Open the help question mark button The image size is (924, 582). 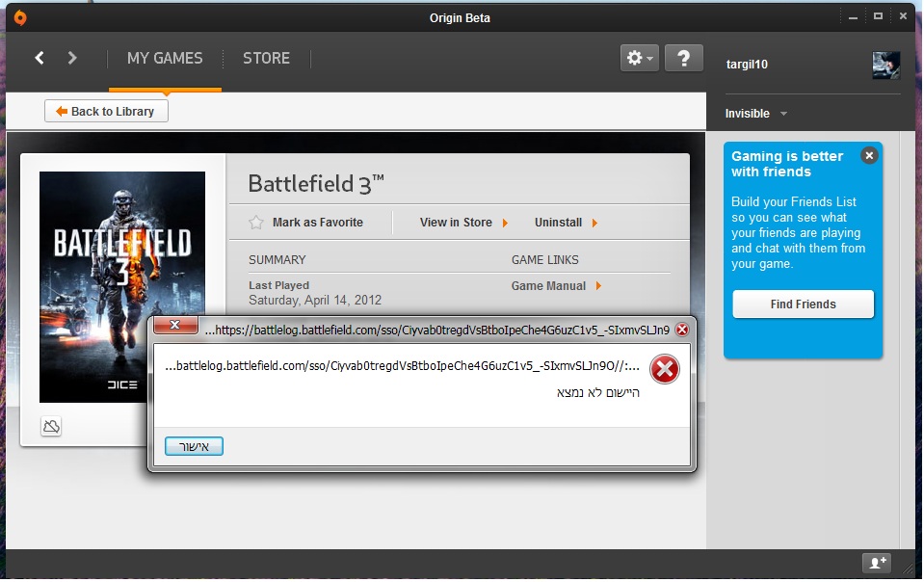(683, 58)
